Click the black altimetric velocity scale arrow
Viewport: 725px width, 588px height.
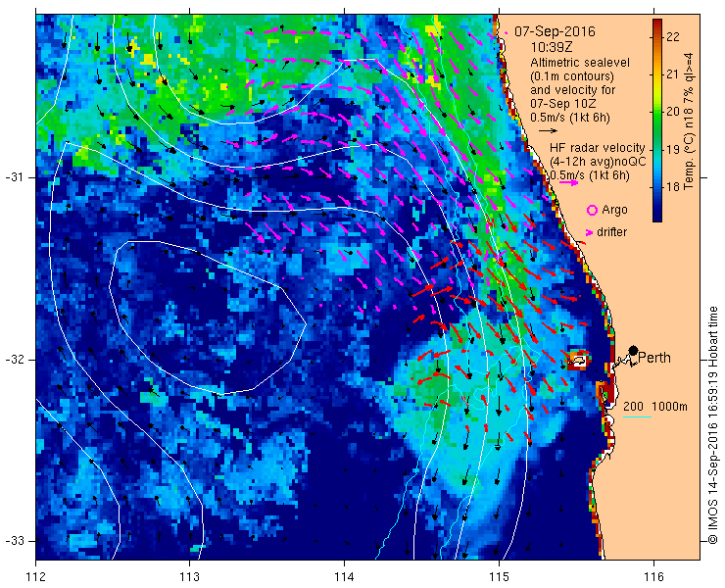(x=549, y=131)
